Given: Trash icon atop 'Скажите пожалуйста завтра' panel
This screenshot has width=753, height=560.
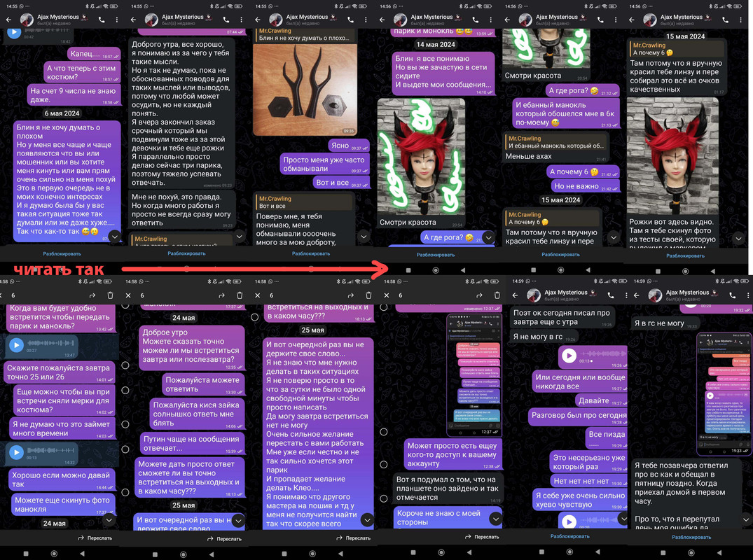Looking at the screenshot, I should point(110,295).
